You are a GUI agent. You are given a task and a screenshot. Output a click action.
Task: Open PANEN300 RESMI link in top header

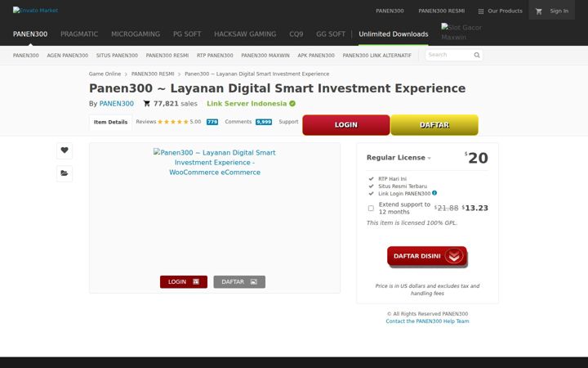click(441, 11)
